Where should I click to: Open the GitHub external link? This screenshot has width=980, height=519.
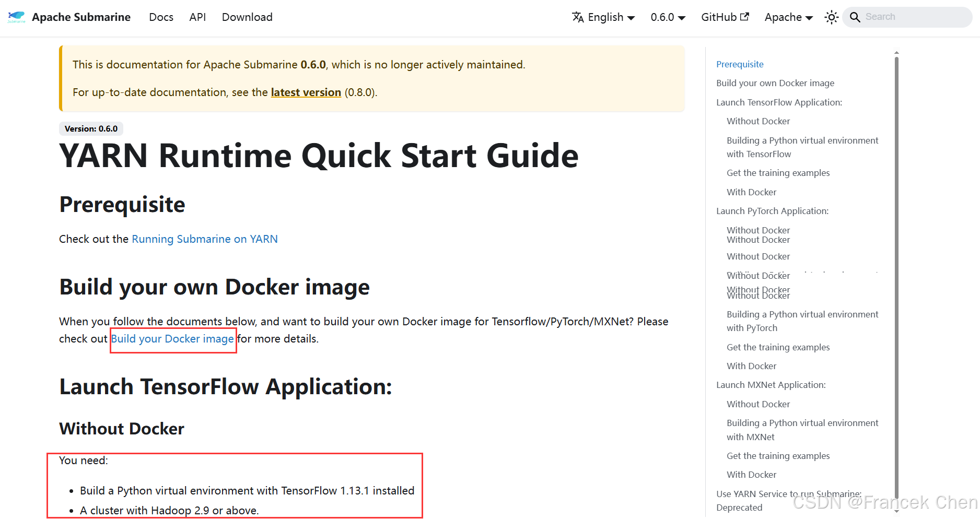[725, 17]
